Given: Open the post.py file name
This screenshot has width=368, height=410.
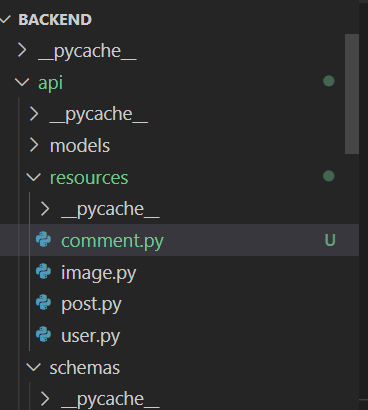Looking at the screenshot, I should pos(91,305).
